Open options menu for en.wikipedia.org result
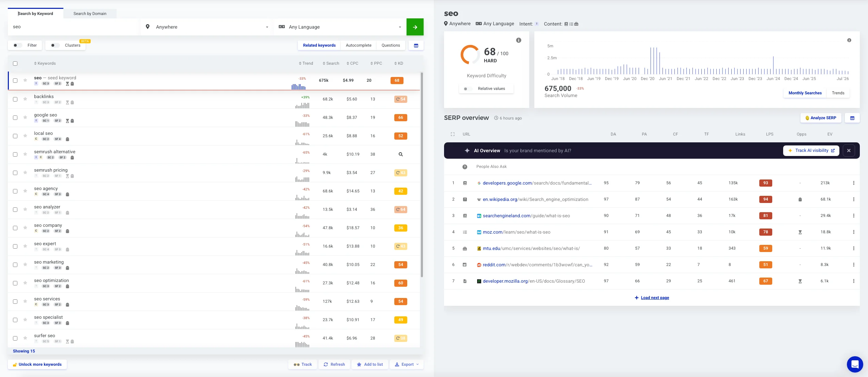 tap(854, 199)
